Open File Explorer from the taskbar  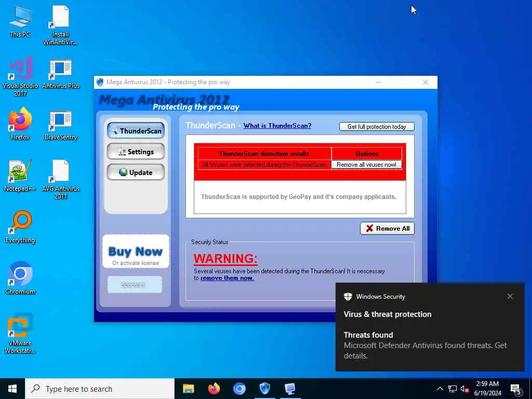click(188, 389)
